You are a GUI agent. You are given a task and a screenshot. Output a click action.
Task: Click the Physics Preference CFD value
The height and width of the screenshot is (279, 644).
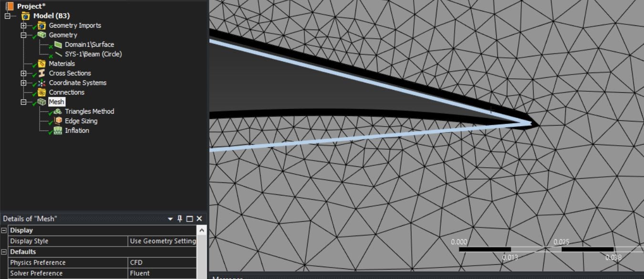(x=162, y=263)
